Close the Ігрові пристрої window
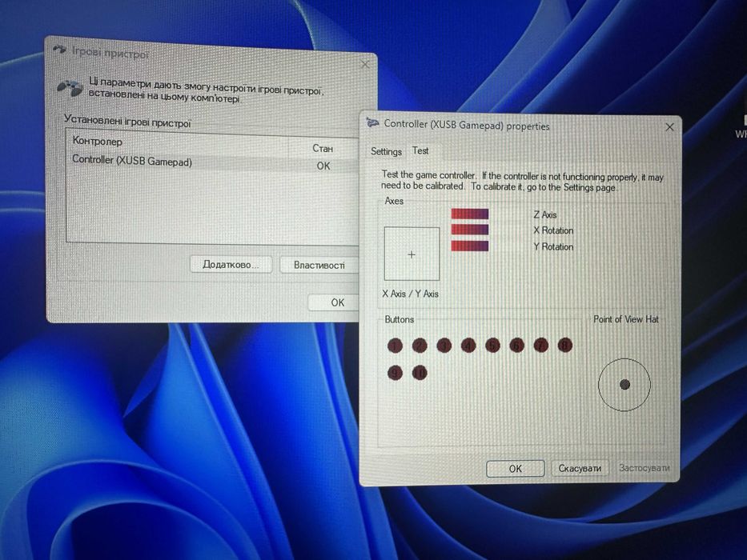Image resolution: width=747 pixels, height=560 pixels. point(365,64)
